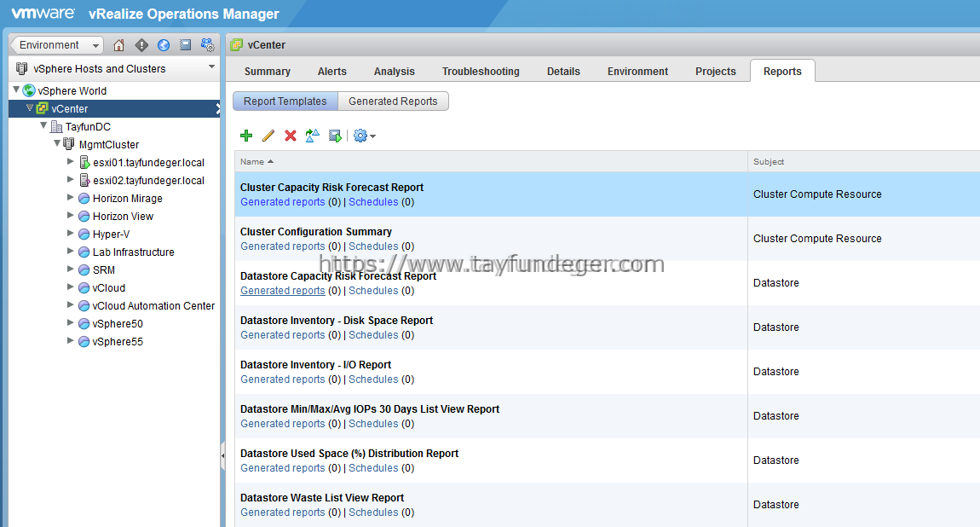Click the TayfunDC datacenter icon
The image size is (980, 527).
click(x=56, y=126)
